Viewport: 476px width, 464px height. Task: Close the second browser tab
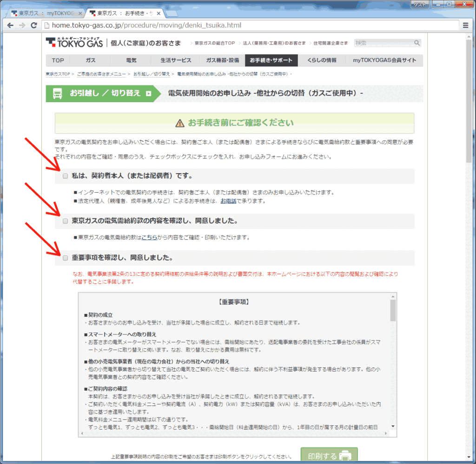point(159,13)
